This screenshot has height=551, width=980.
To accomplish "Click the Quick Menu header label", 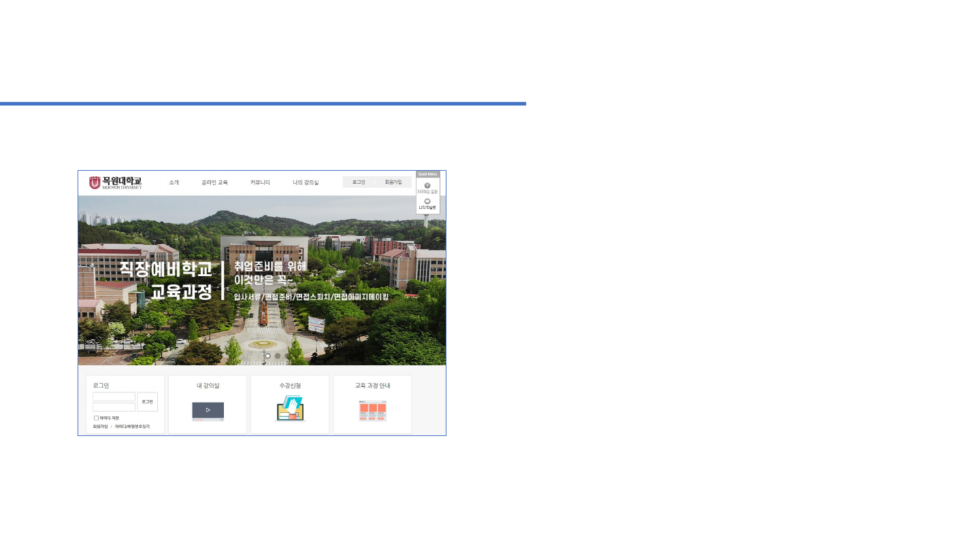I will 427,173.
